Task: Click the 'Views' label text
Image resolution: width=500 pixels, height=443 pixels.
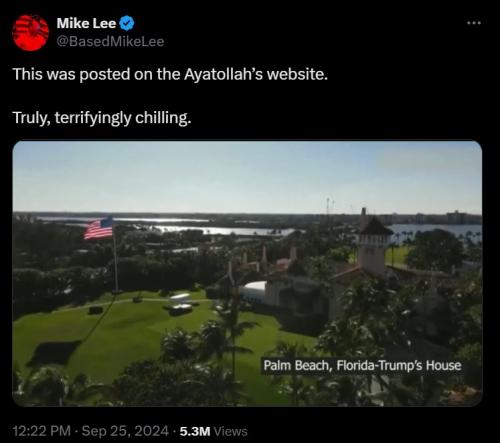Action: click(x=231, y=431)
